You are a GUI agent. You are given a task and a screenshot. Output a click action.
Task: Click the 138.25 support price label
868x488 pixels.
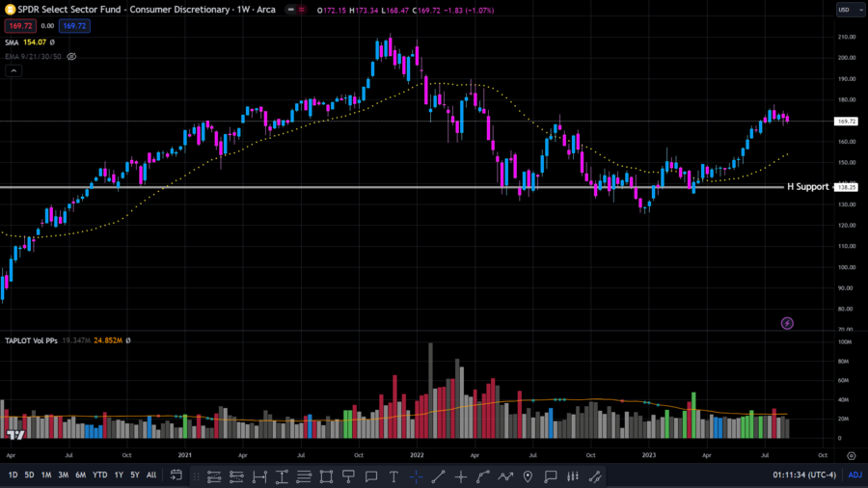pos(847,187)
